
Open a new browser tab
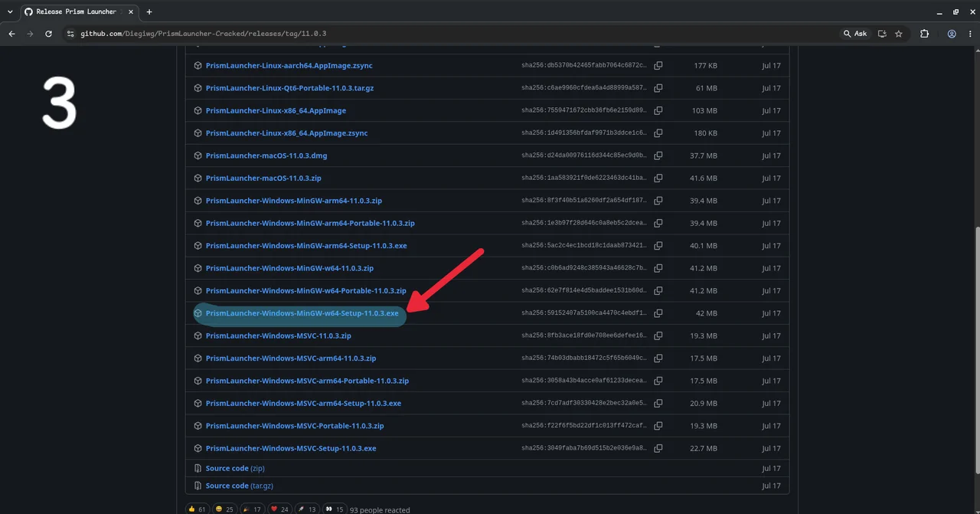coord(149,11)
